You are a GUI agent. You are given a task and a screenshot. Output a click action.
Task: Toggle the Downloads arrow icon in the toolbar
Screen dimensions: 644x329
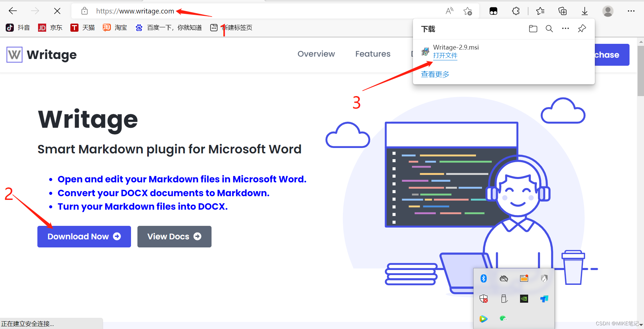tap(585, 11)
